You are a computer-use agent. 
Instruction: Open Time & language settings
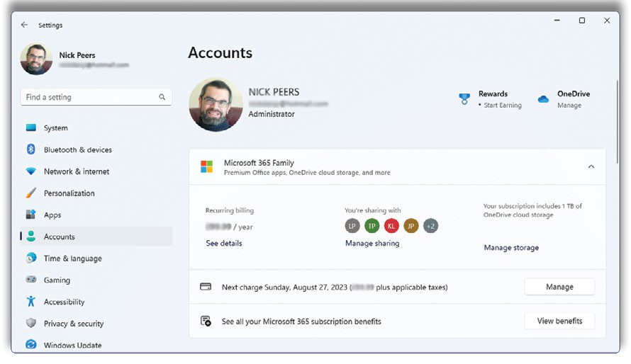coord(96,258)
